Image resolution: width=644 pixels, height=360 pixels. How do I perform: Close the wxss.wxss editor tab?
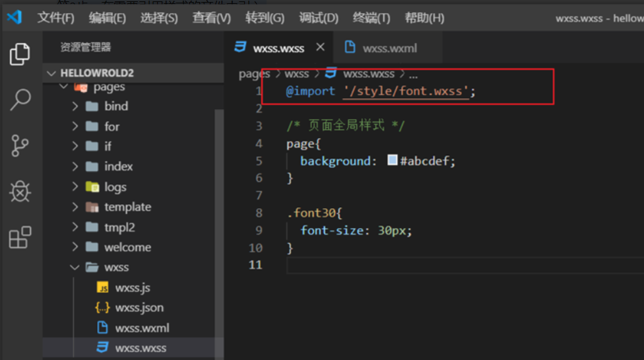[x=321, y=48]
